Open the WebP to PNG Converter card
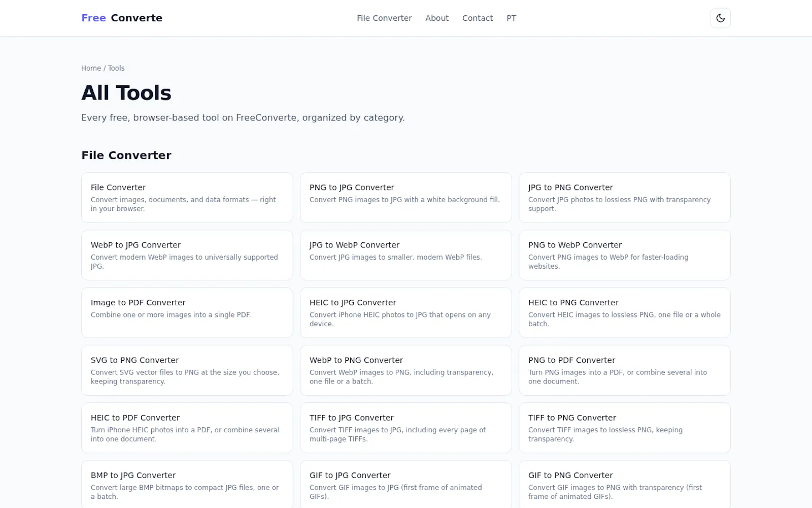812x508 pixels. pos(406,370)
